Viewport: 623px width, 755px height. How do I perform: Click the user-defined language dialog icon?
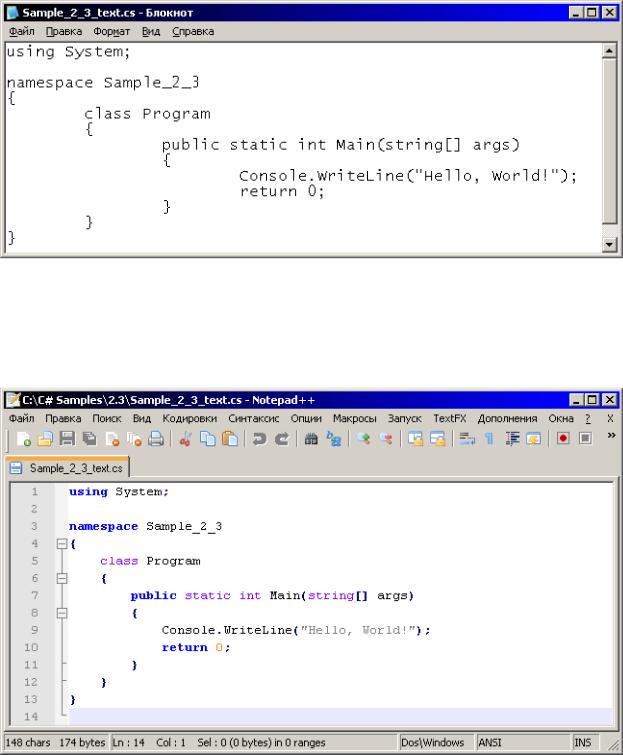533,439
